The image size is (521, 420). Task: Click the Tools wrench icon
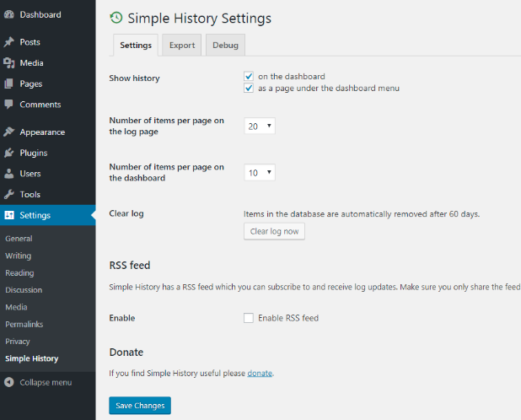coord(9,195)
